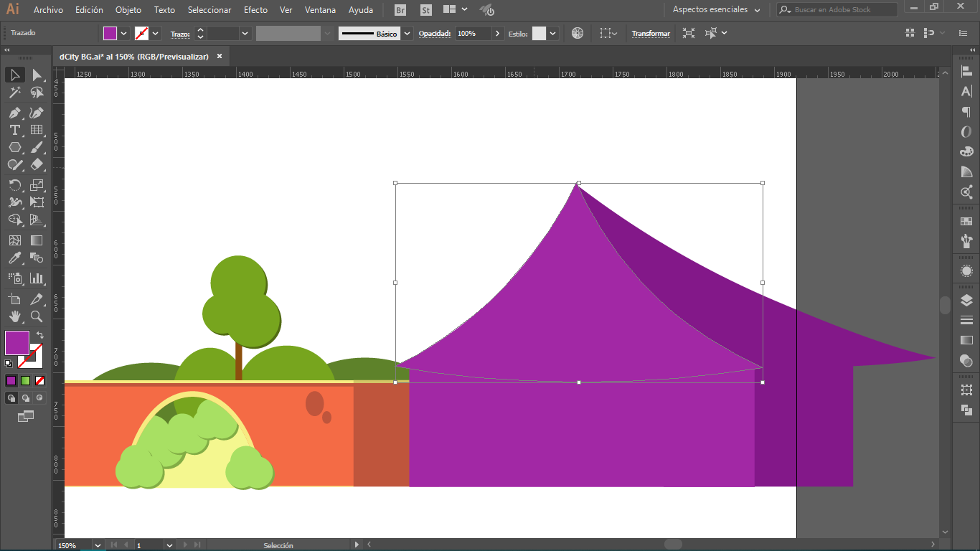
Task: Open the Swatches panel icon
Action: point(966,221)
